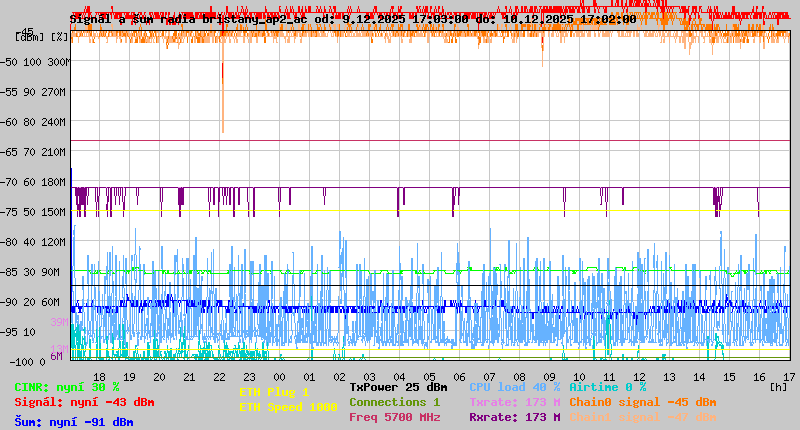Click the 'ETH Plug 1' legend label

coord(274,393)
